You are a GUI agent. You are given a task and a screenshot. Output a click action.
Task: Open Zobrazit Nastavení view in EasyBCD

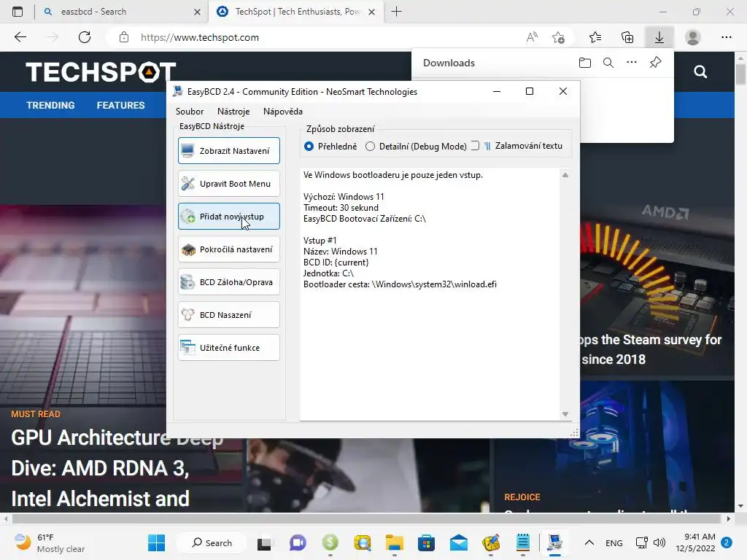tap(228, 150)
